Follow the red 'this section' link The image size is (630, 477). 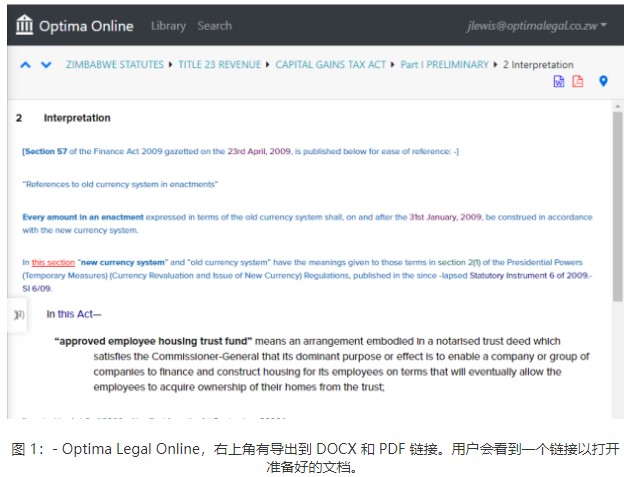click(53, 262)
